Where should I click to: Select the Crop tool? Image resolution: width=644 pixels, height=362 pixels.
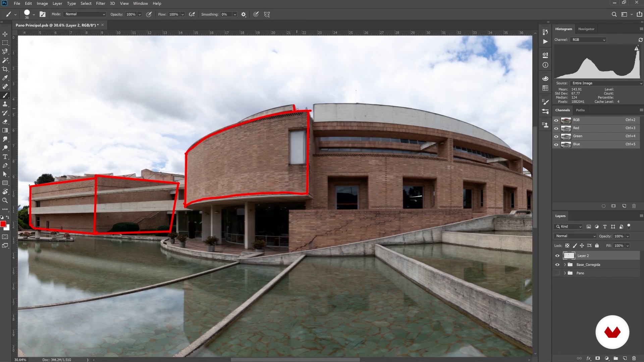pos(5,69)
